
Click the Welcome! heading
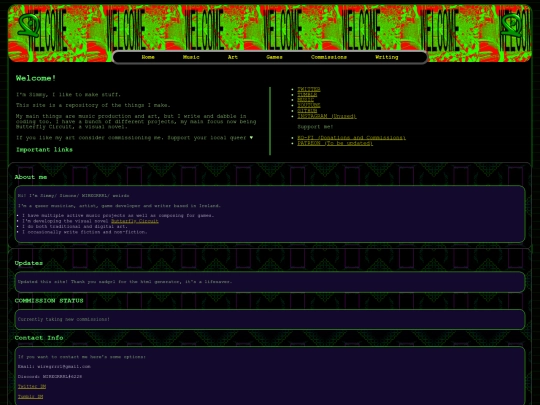[36, 78]
